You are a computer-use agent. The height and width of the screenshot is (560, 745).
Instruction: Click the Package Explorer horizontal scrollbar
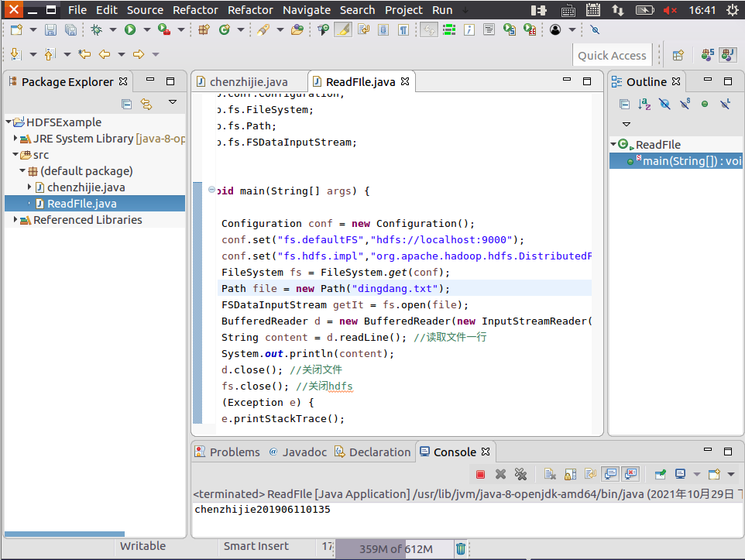(x=64, y=534)
